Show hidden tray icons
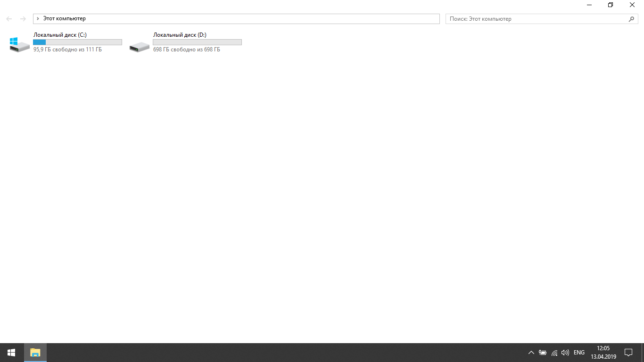The image size is (644, 362). coord(531,353)
